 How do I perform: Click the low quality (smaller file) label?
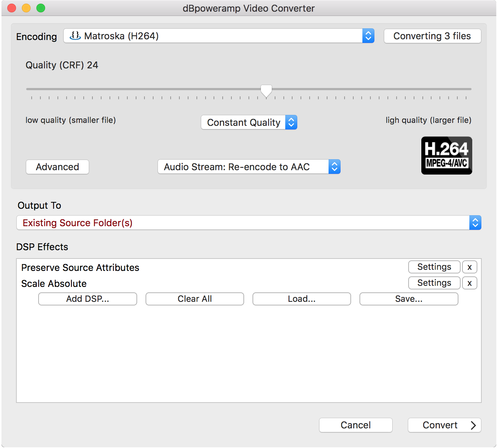point(71,120)
